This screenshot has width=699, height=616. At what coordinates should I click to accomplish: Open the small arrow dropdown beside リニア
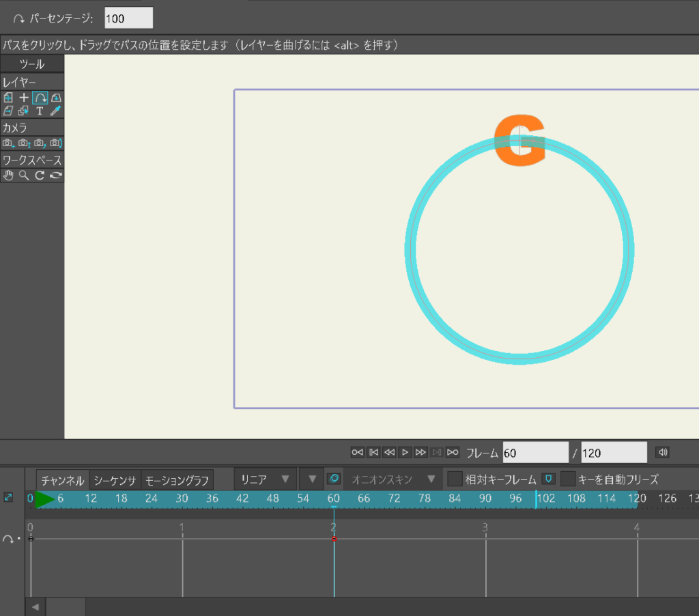tap(312, 479)
